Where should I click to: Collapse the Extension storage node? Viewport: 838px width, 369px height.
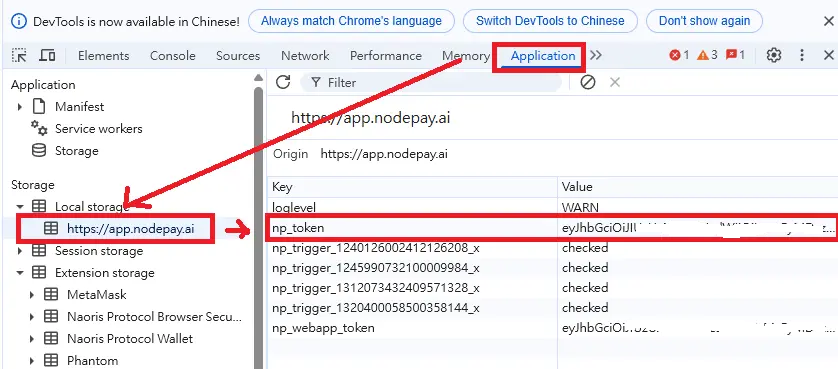(x=20, y=273)
